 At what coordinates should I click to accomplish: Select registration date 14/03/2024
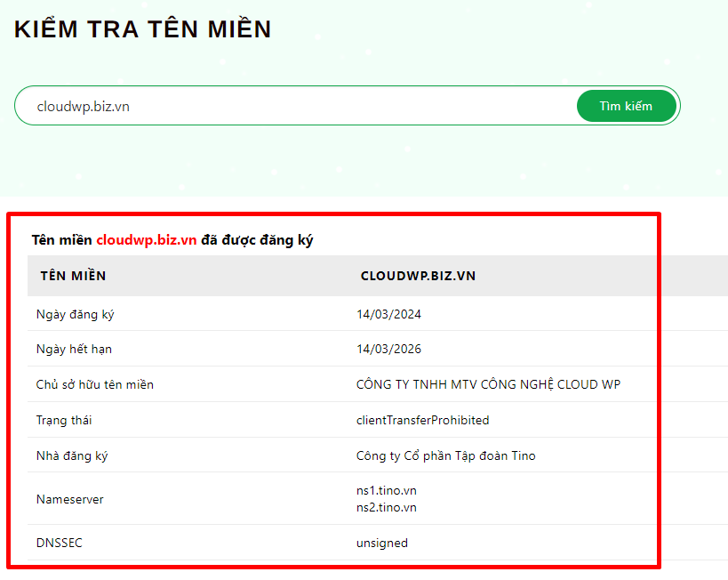tap(388, 315)
